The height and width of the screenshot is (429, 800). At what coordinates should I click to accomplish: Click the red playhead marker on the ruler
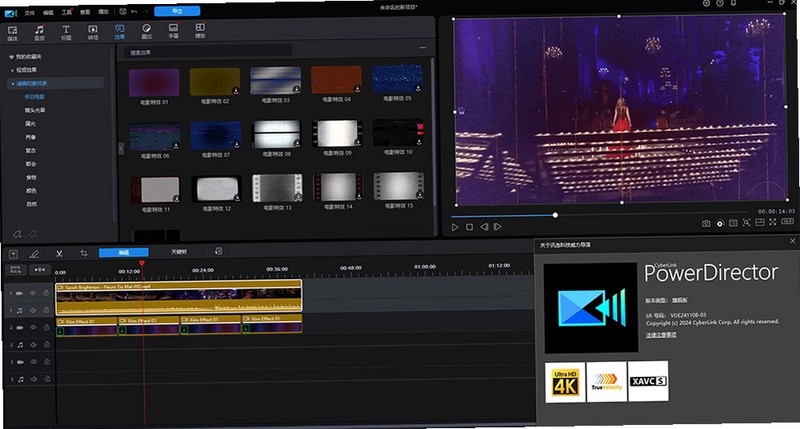[142, 263]
